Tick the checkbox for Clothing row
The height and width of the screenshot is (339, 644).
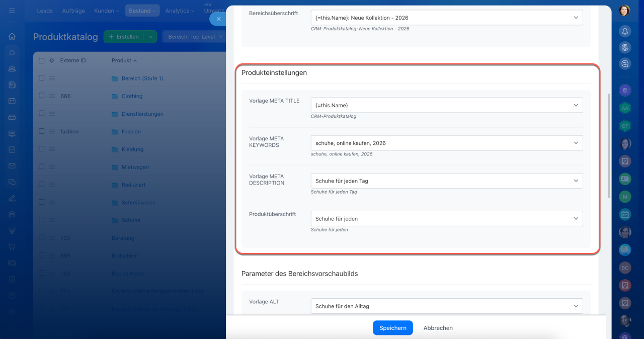[x=42, y=96]
